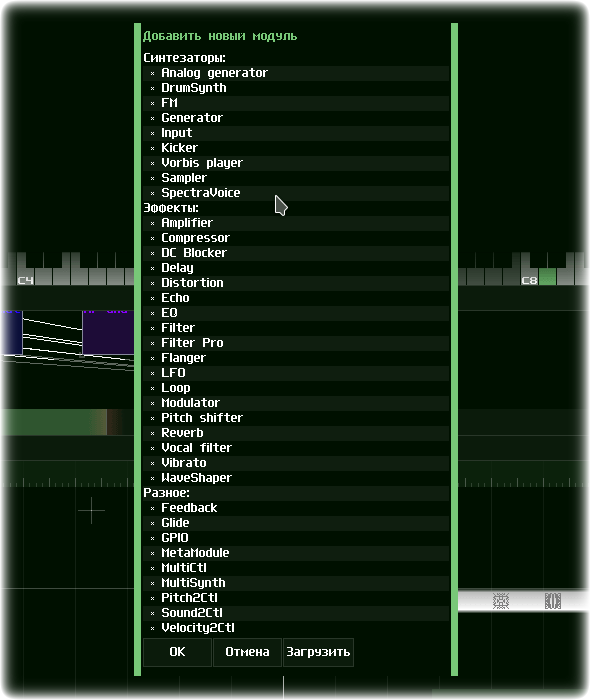Click the C4 piano key
The image size is (590, 700).
pos(25,277)
